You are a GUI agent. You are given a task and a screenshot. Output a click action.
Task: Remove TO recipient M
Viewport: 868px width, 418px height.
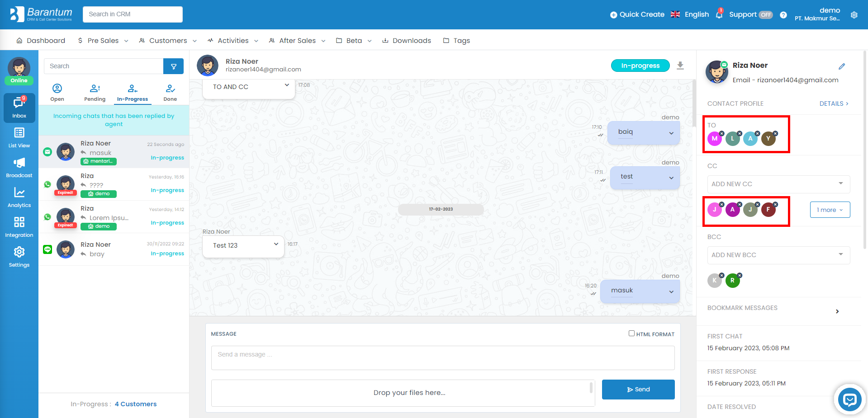click(x=722, y=133)
